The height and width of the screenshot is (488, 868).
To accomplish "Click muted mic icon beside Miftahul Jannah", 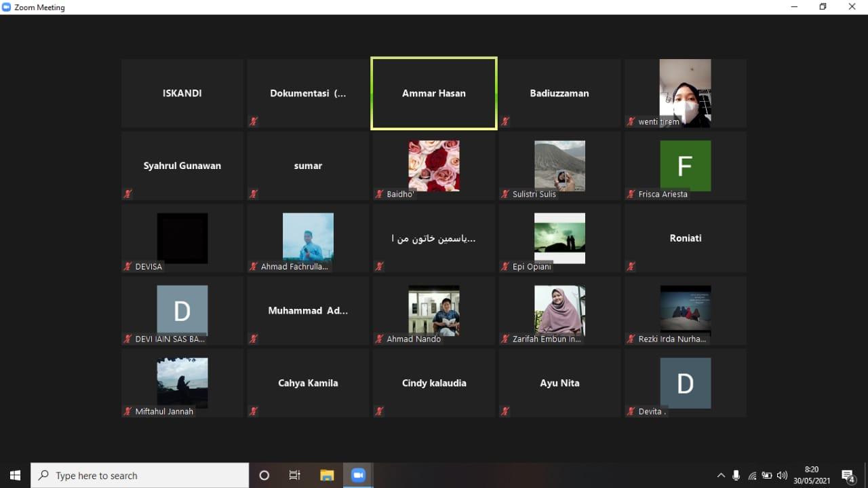I will coord(127,411).
